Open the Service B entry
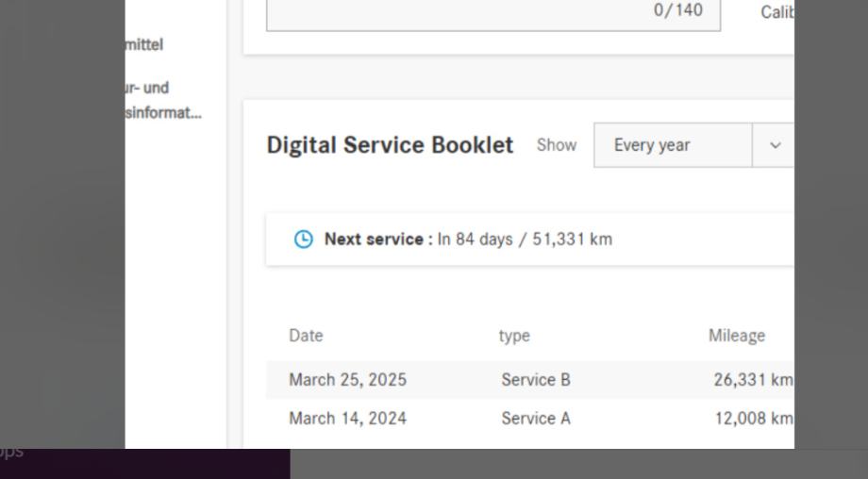Screen dimensions: 868x479 coord(536,380)
